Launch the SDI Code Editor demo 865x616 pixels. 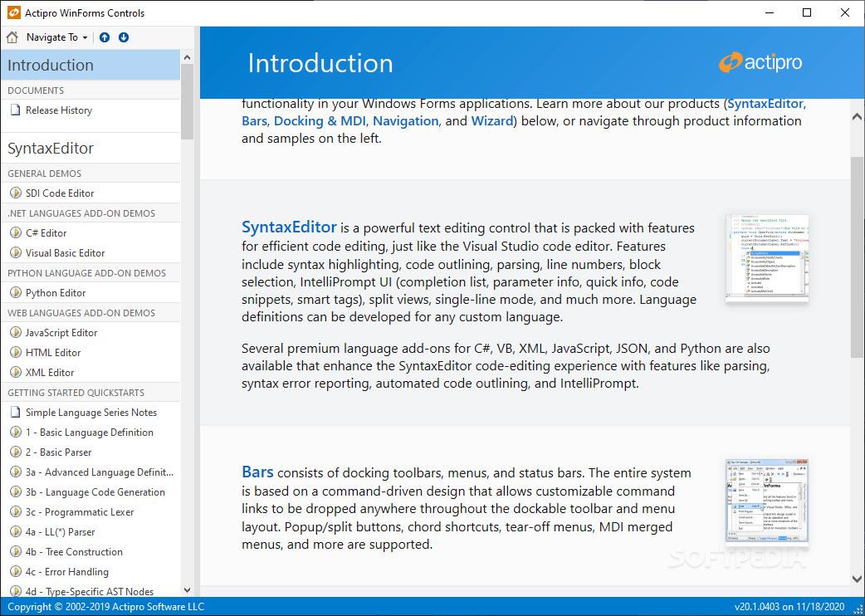(x=60, y=193)
